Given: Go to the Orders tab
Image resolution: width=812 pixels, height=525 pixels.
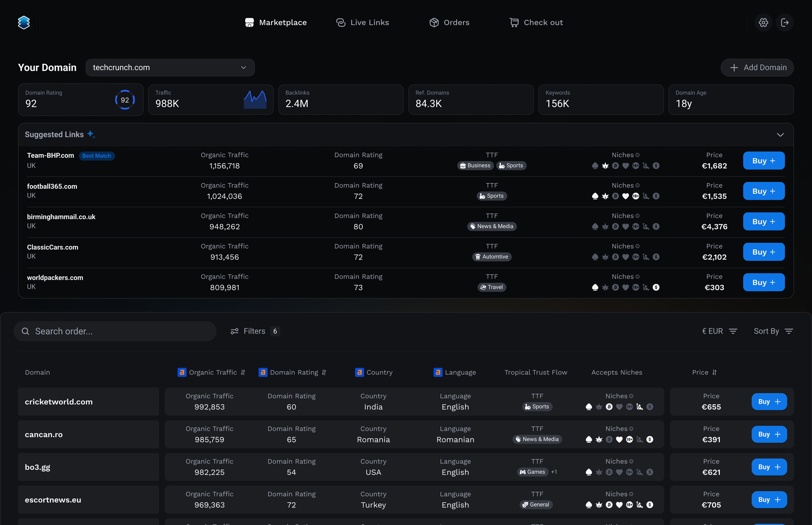Looking at the screenshot, I should 449,23.
